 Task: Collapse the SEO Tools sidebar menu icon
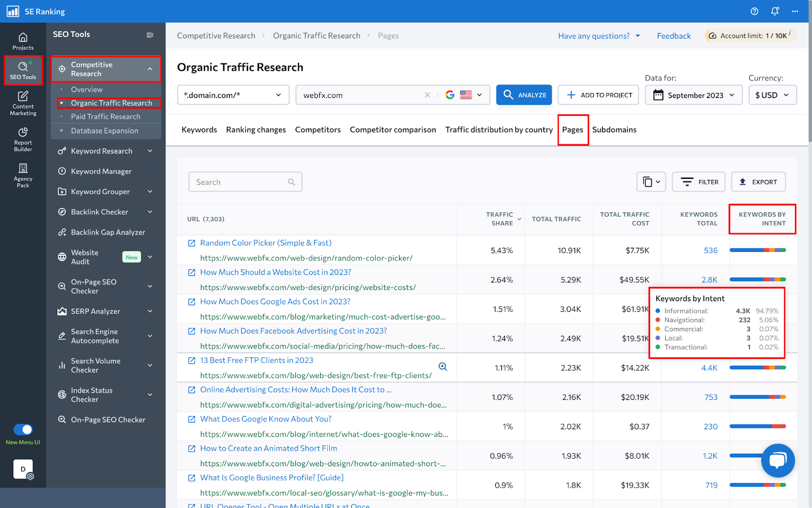[x=150, y=35]
